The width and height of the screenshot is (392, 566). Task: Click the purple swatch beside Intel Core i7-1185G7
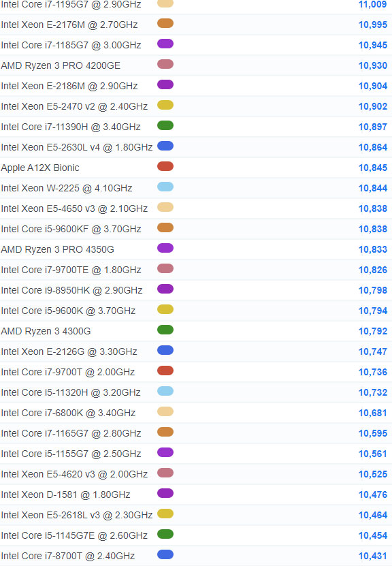165,44
